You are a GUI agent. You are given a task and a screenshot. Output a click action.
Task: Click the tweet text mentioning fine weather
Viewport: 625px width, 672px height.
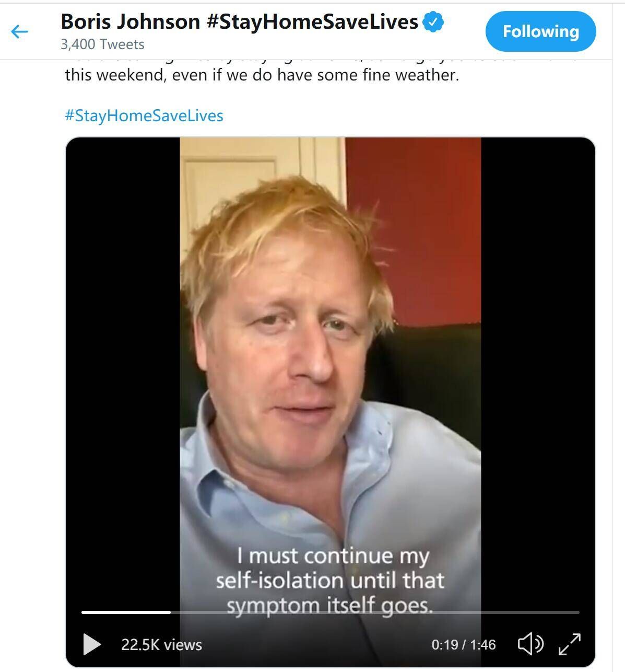point(262,75)
